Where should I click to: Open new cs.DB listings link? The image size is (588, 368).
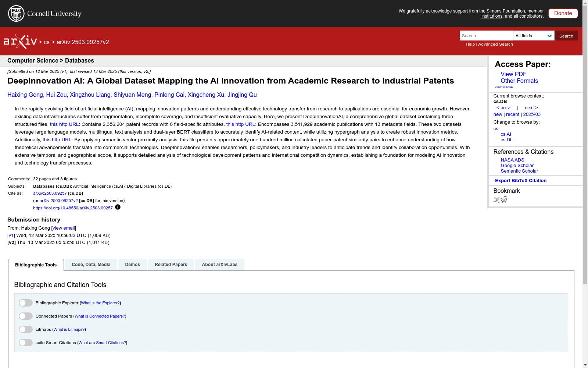tap(498, 114)
